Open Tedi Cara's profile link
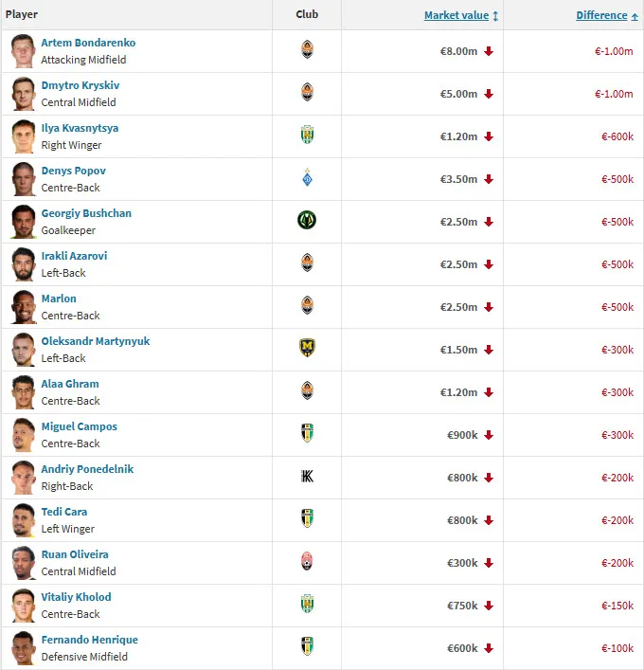Image resolution: width=644 pixels, height=670 pixels. click(64, 512)
